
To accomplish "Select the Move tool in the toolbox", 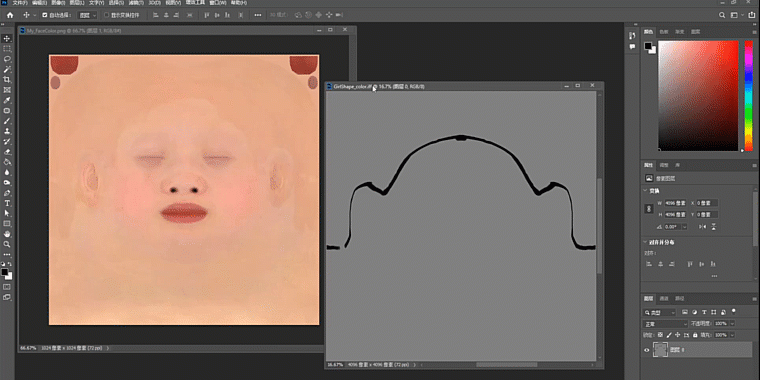I will click(x=7, y=39).
